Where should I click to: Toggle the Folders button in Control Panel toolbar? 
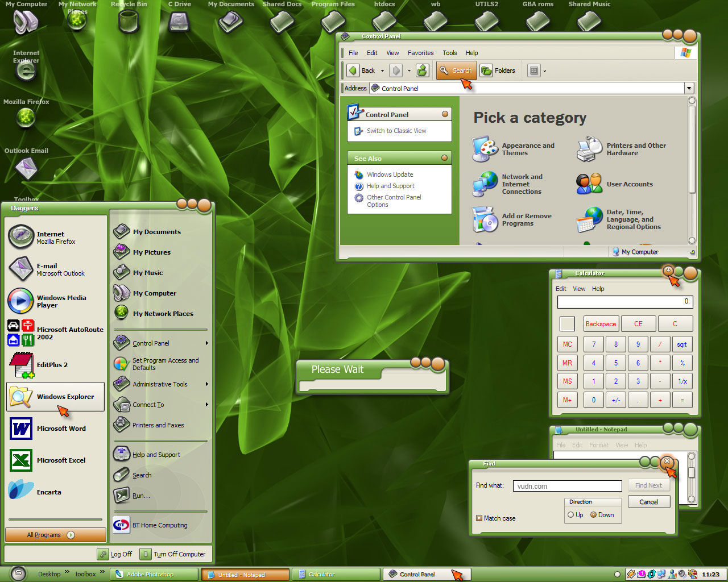click(498, 70)
